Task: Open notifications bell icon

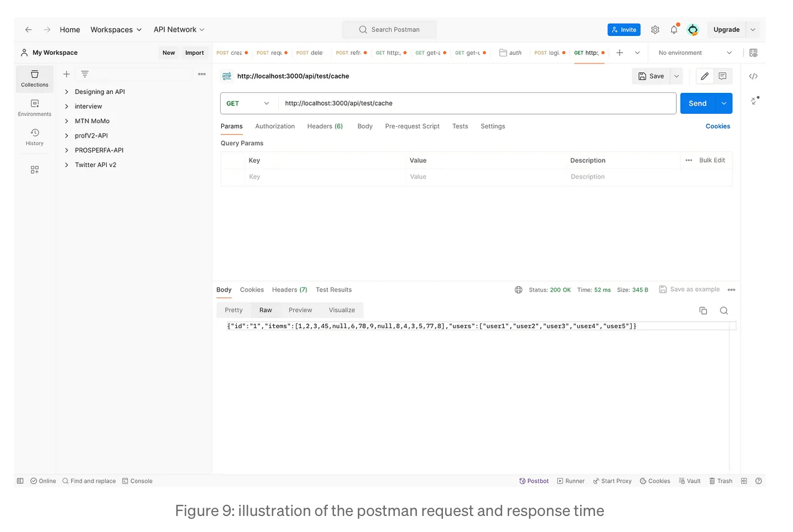Action: coord(674,30)
